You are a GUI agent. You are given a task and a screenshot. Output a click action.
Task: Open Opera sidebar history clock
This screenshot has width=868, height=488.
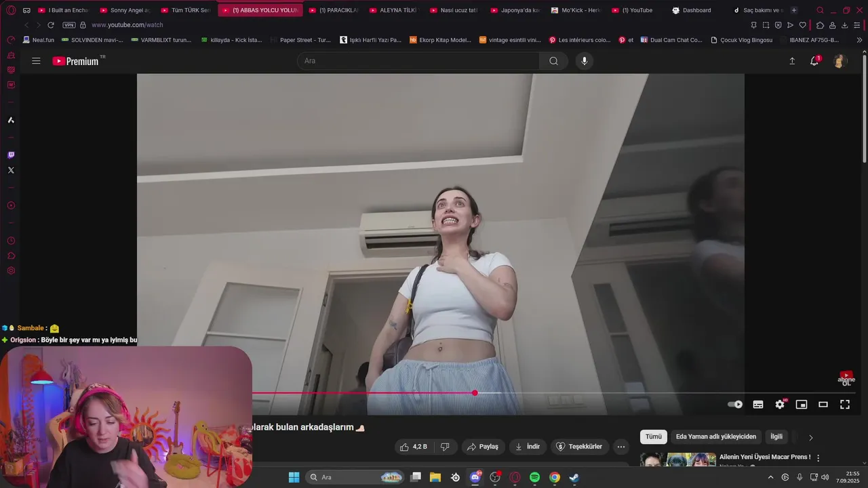click(11, 241)
